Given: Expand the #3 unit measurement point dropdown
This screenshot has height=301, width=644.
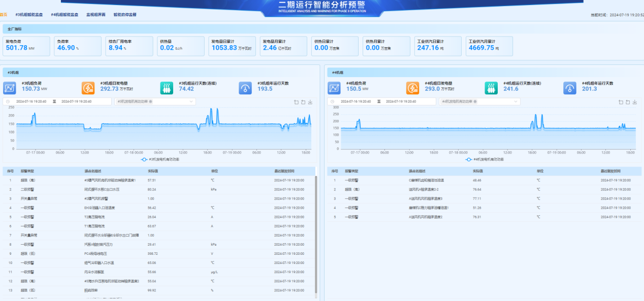Looking at the screenshot, I should pyautogui.click(x=191, y=102).
